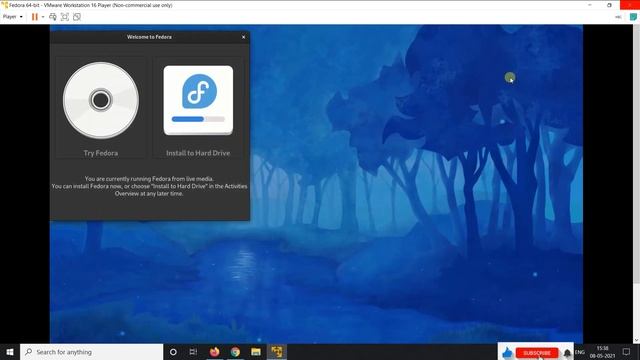This screenshot has height=360, width=640.
Task: Open the Player menu dropdown
Action: [12, 17]
